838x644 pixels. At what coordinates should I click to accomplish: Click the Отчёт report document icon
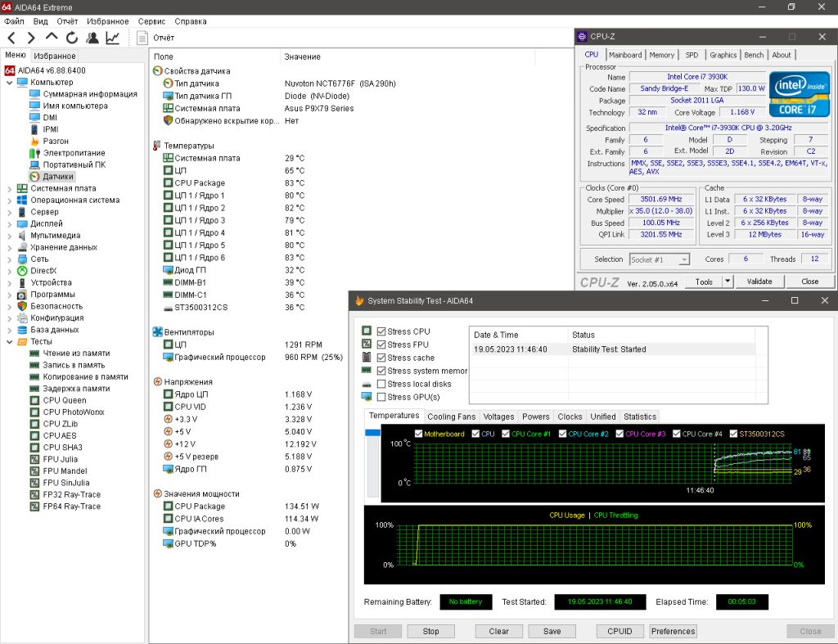tap(142, 38)
